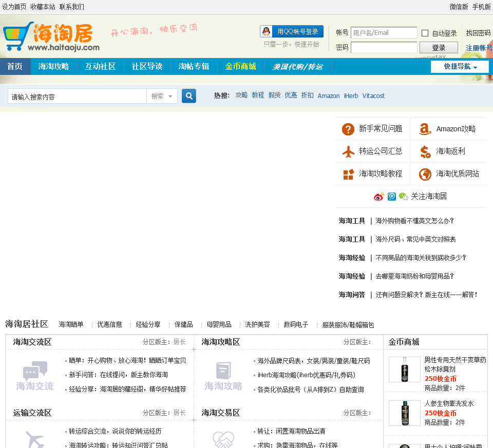The height and width of the screenshot is (448, 493).
Task: Click the Weibo follow icon
Action: [379, 197]
